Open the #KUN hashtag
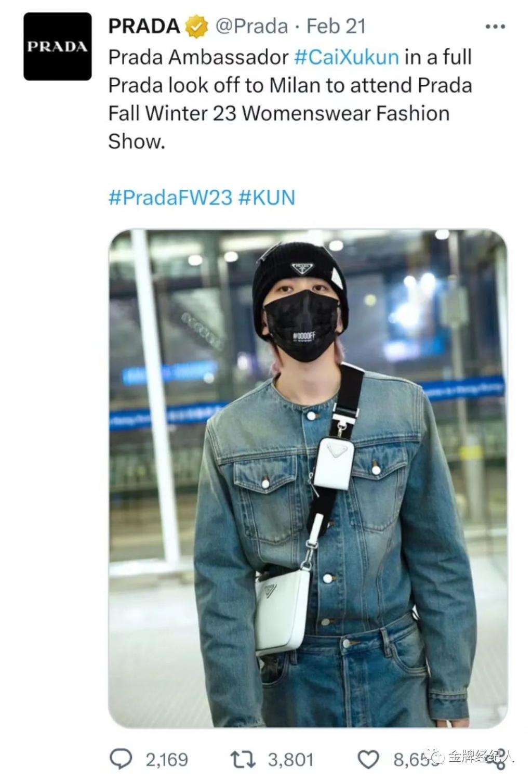 pyautogui.click(x=267, y=198)
